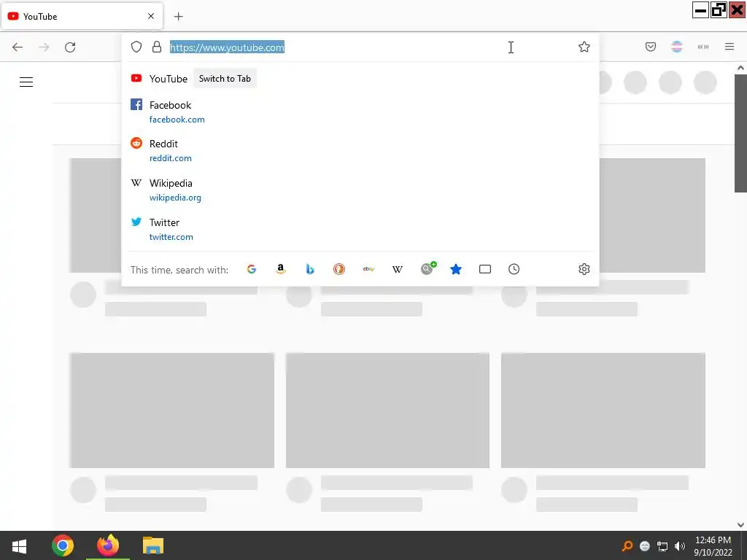Viewport: 747px width, 560px height.
Task: Open facebook.com link
Action: [x=177, y=120]
